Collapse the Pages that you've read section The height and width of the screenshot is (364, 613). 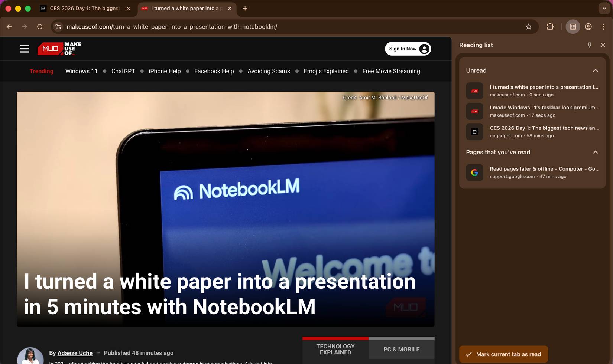(595, 152)
